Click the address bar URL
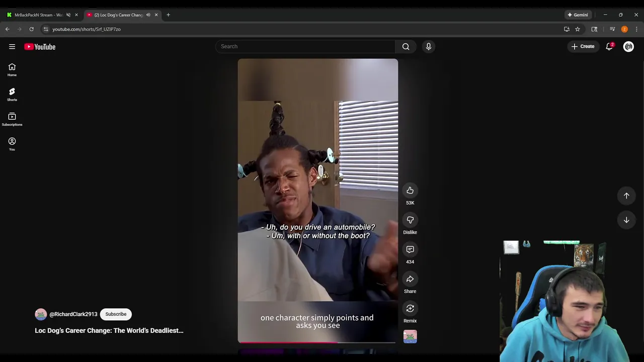 click(87, 29)
